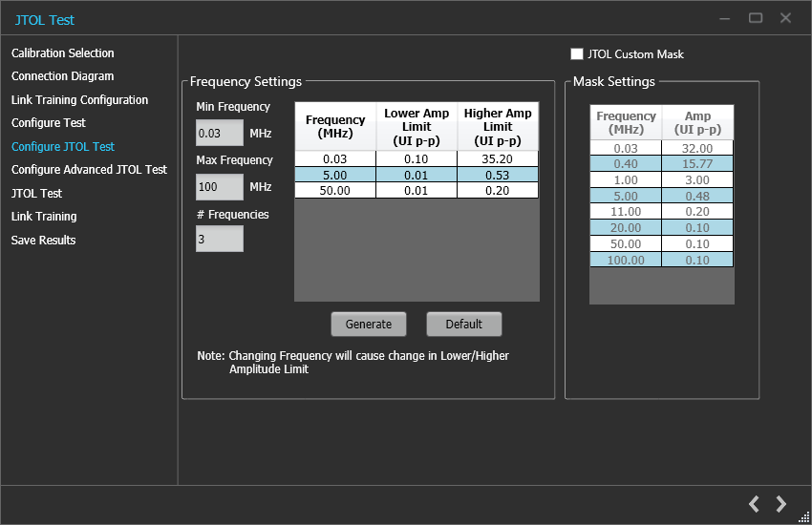Image resolution: width=812 pixels, height=525 pixels.
Task: Open Save Results page
Action: 44,241
